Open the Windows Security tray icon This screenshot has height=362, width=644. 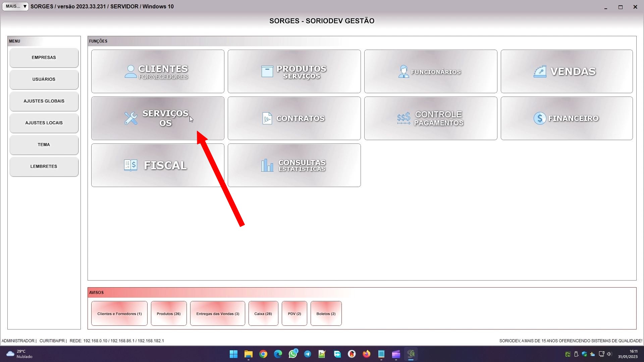click(x=585, y=354)
